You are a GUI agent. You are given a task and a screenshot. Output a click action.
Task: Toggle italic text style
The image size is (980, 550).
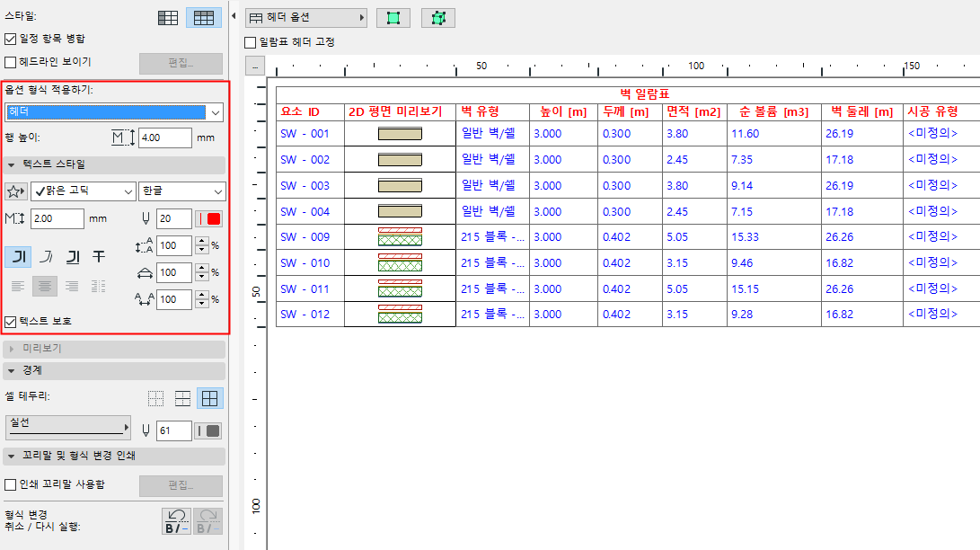pos(46,256)
